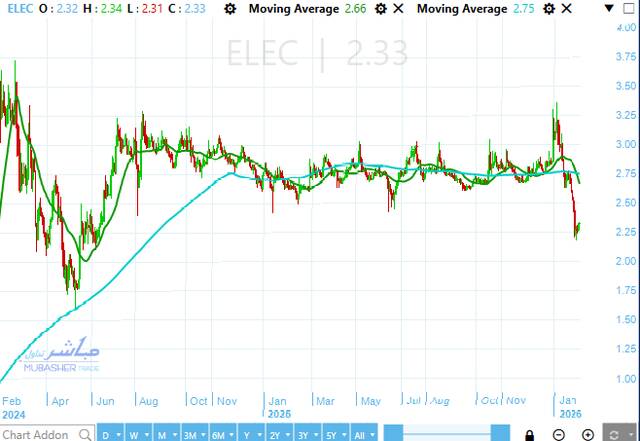Click the blue chart range scroll slider
Image resolution: width=640 pixels, height=441 pixels.
tap(441, 434)
